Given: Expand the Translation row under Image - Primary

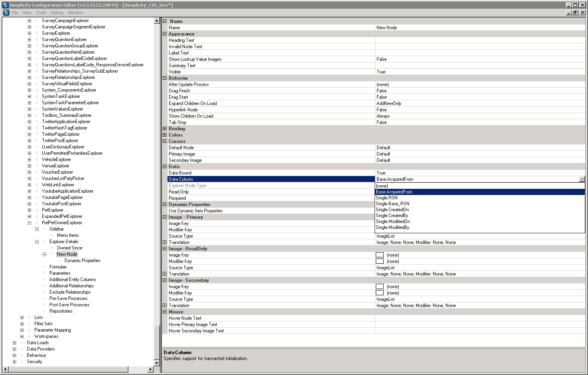Looking at the screenshot, I should pos(165,242).
